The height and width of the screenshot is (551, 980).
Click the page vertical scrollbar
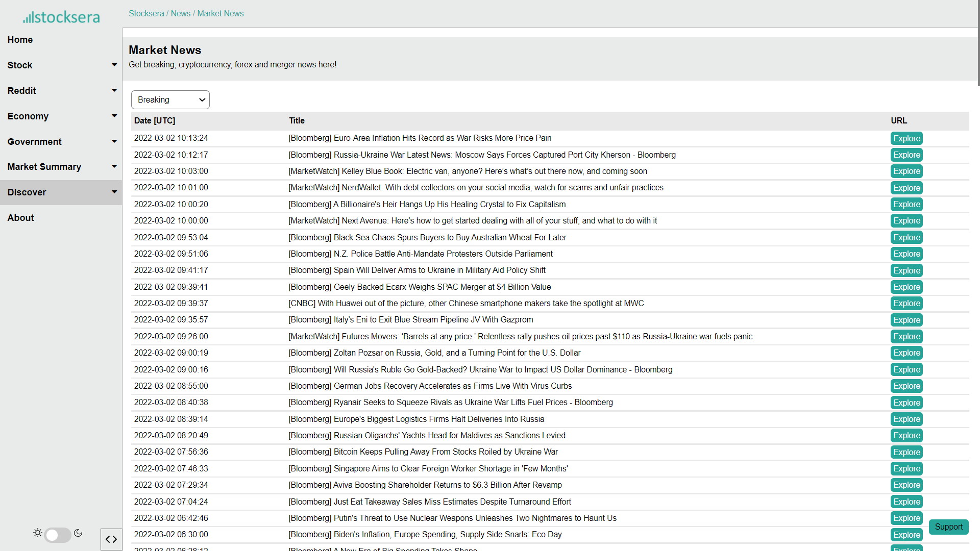(978, 43)
